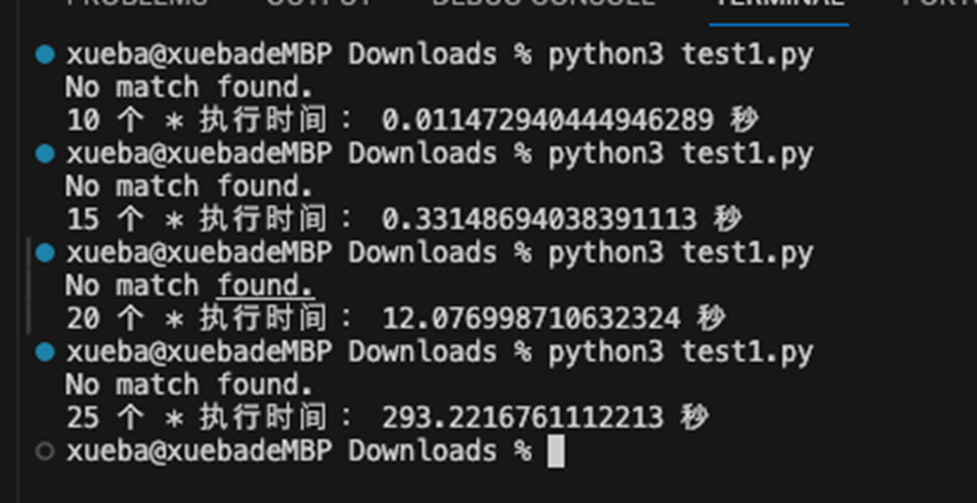Click the blue command marker before the 15 个 run
Image resolution: width=977 pixels, height=503 pixels.
(x=44, y=154)
